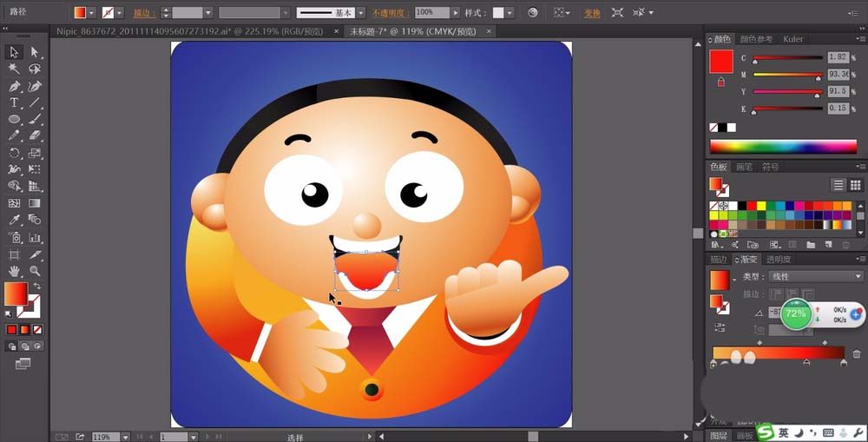
Task: Click the change screen mode icon
Action: click(23, 364)
